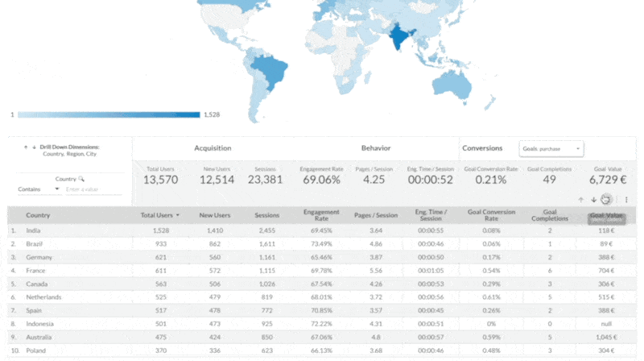Click the Behavior section heading
The image size is (644, 361).
click(x=376, y=148)
